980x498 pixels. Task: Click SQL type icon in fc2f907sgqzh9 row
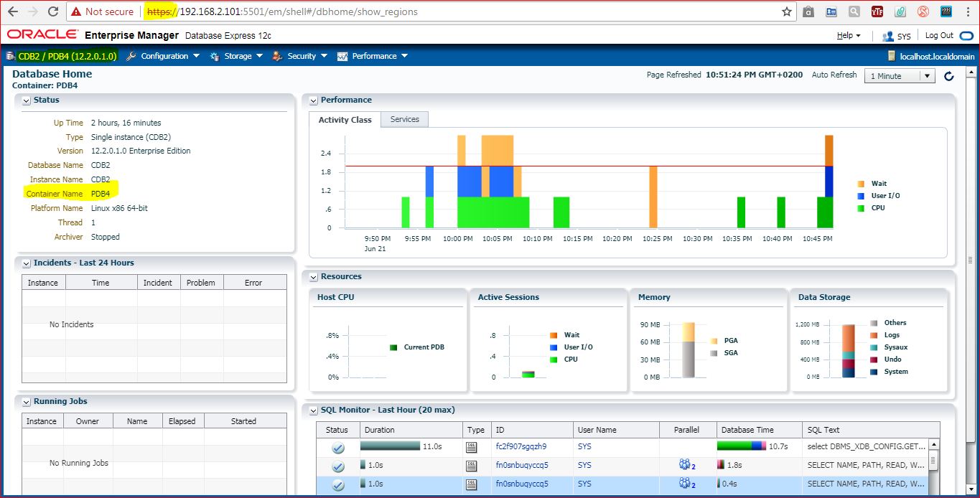tap(472, 447)
